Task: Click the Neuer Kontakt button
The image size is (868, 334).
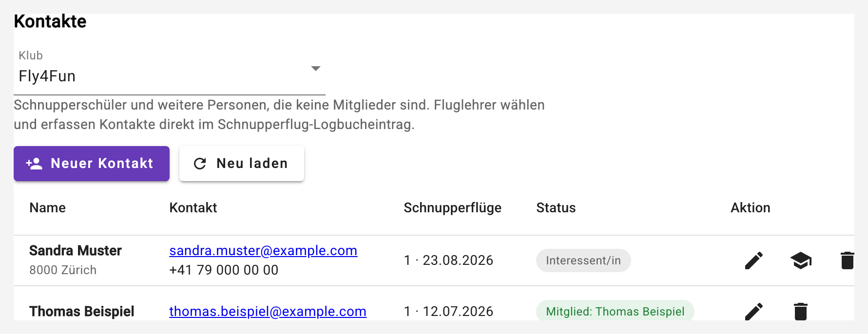Action: pos(92,164)
